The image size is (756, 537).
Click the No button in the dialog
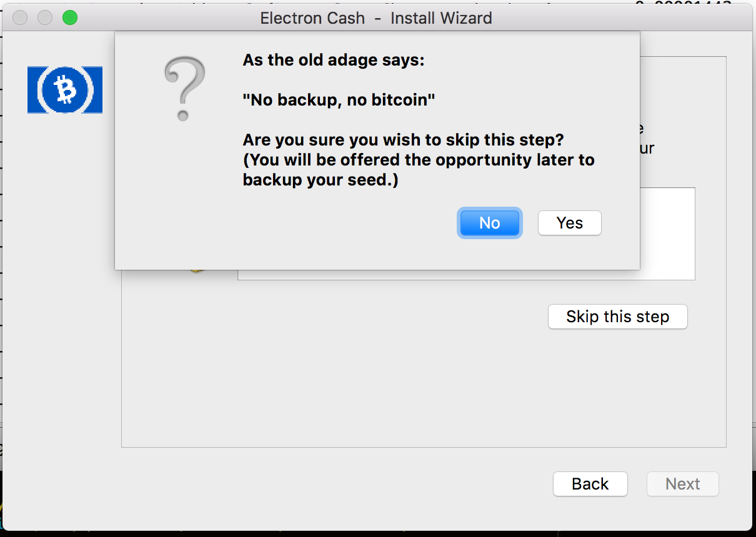(x=490, y=223)
